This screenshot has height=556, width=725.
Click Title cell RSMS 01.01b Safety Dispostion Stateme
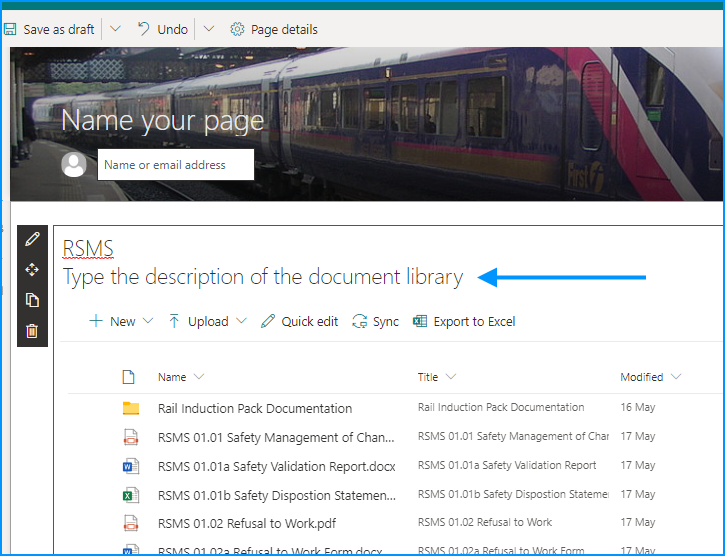(x=513, y=494)
